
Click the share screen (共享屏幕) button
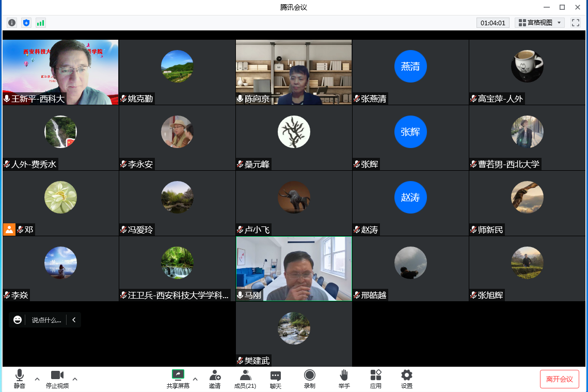pyautogui.click(x=178, y=379)
